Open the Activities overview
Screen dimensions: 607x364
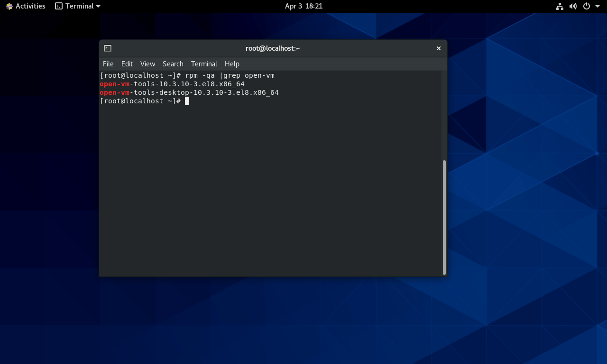(x=26, y=6)
